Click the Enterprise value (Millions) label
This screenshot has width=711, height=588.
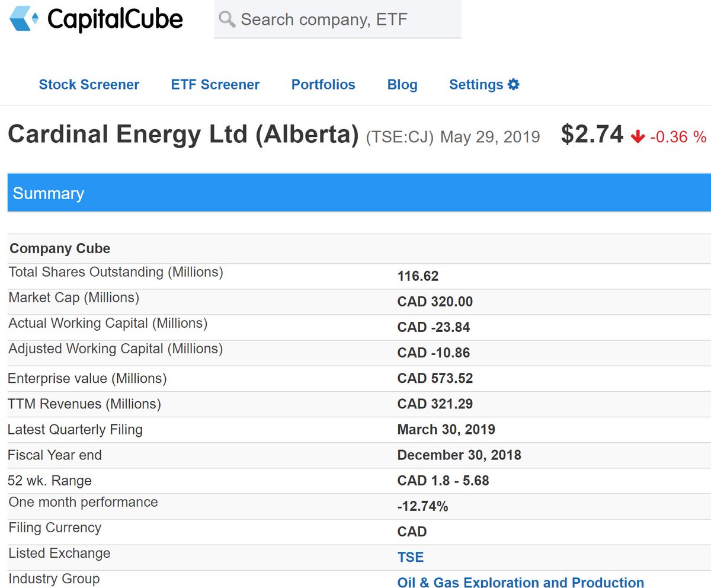(x=87, y=378)
